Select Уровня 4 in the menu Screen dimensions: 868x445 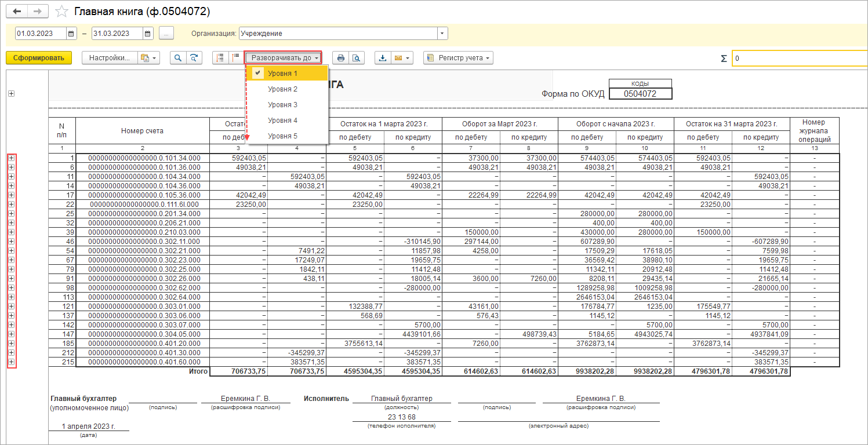(x=287, y=121)
